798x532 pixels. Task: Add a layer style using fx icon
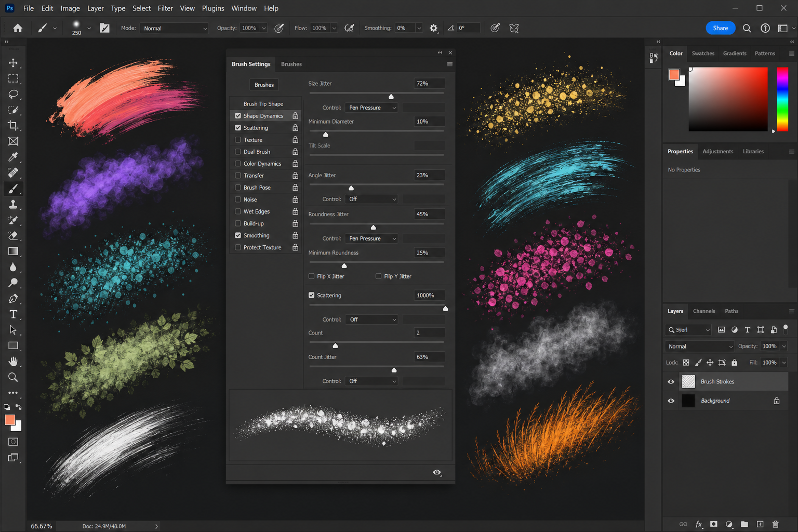[x=699, y=524]
